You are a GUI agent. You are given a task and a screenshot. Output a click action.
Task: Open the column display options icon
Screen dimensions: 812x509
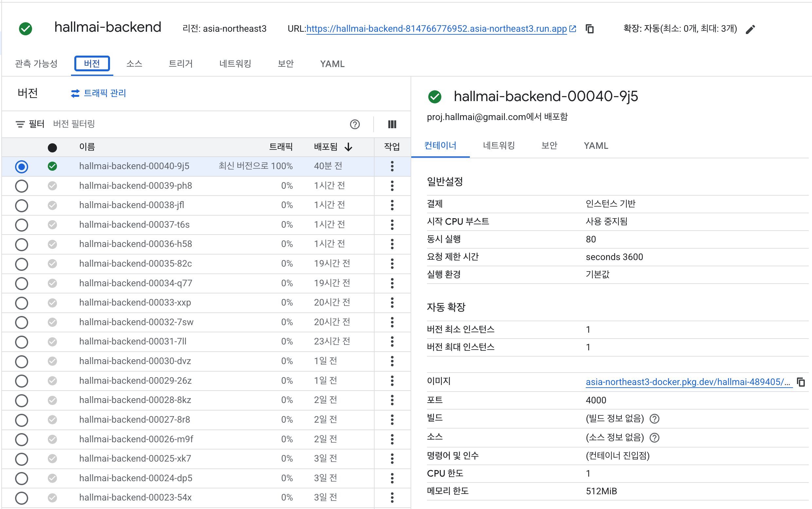pos(392,125)
